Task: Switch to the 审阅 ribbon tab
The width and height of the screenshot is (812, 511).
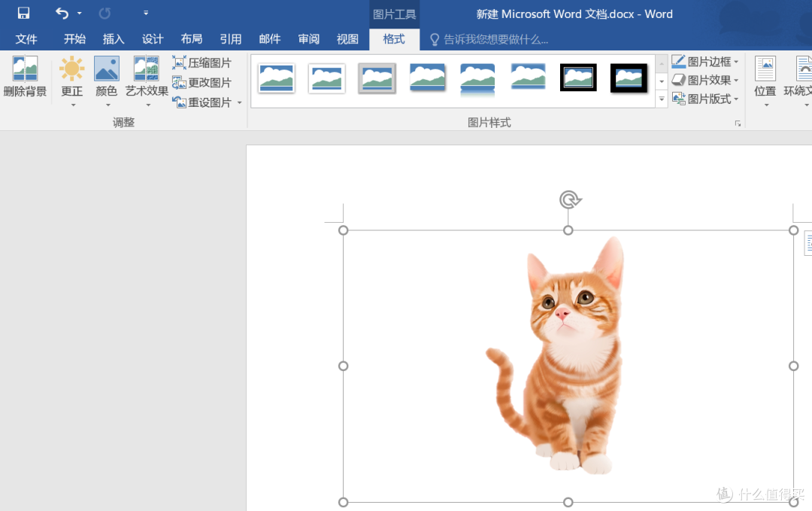Action: [309, 39]
